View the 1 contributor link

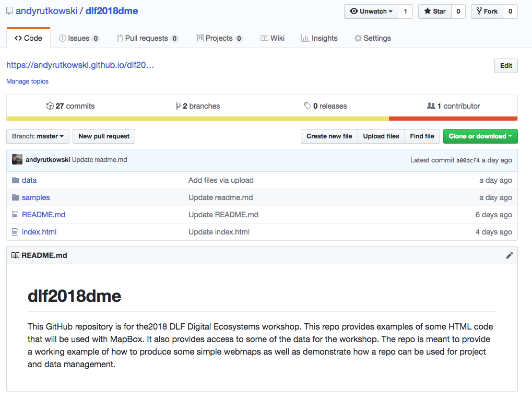pos(453,106)
